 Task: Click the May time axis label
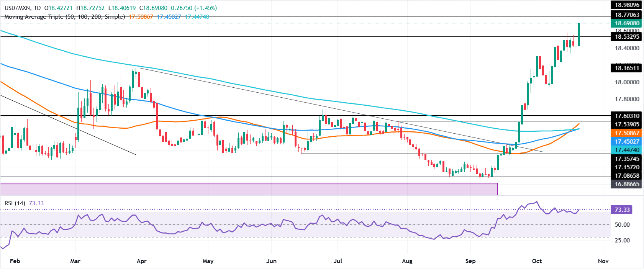point(208,261)
